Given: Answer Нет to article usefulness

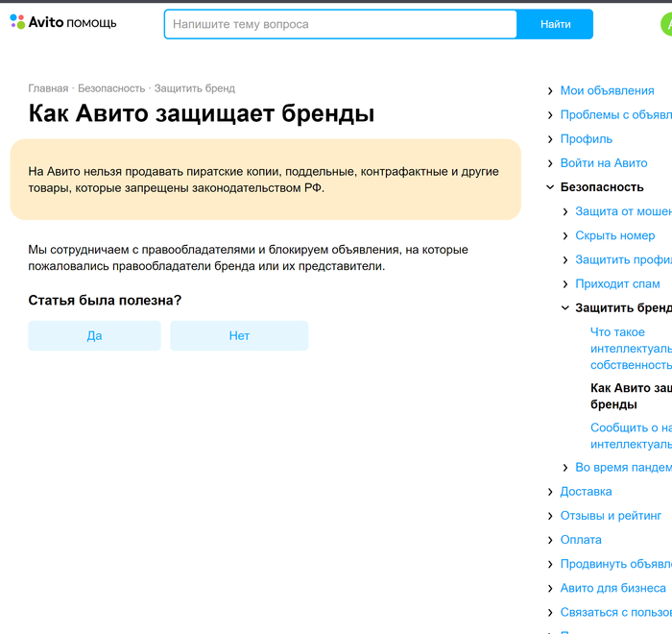Looking at the screenshot, I should click(239, 335).
